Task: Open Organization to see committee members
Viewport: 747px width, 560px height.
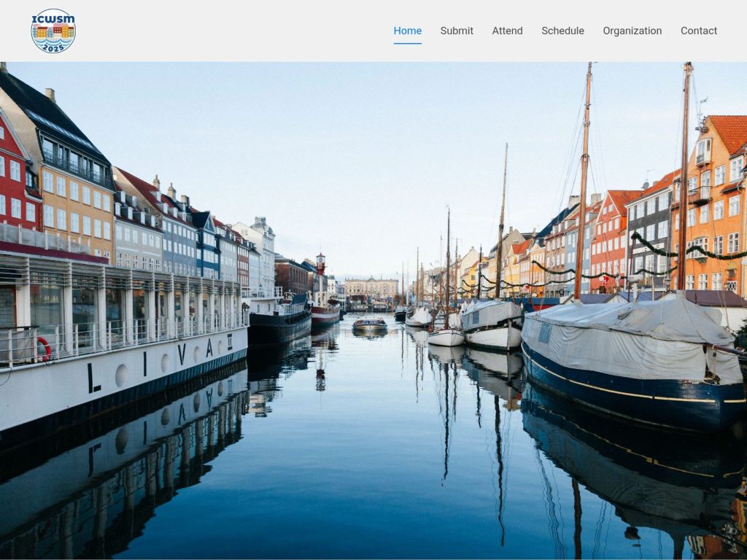Action: pyautogui.click(x=632, y=31)
